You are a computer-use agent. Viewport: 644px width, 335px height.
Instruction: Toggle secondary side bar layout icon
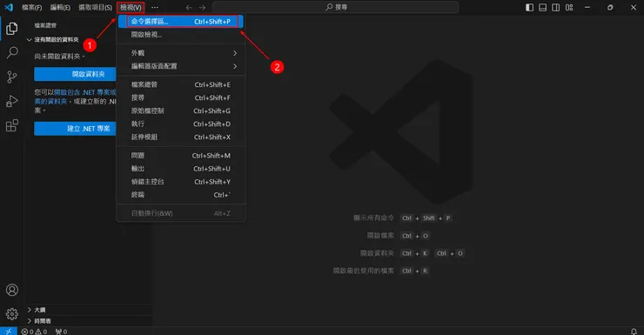pyautogui.click(x=556, y=7)
